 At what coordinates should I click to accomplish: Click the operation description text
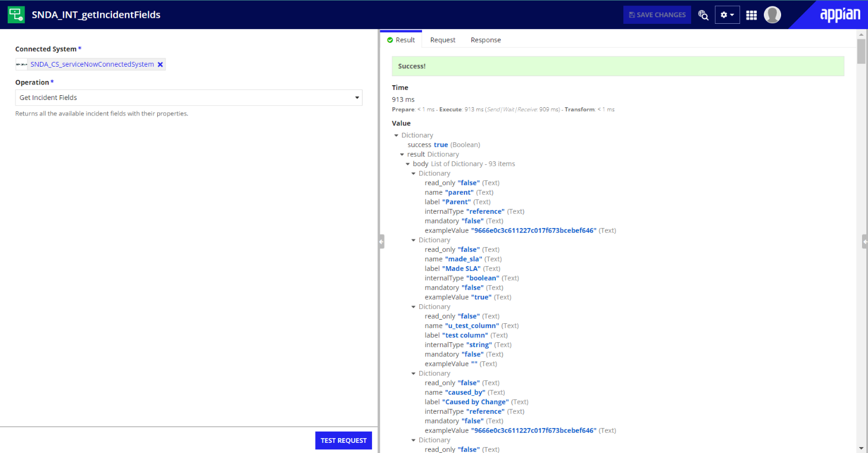(102, 113)
